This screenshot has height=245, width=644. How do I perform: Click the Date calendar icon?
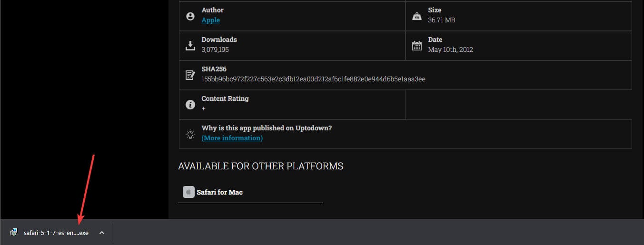tap(417, 46)
